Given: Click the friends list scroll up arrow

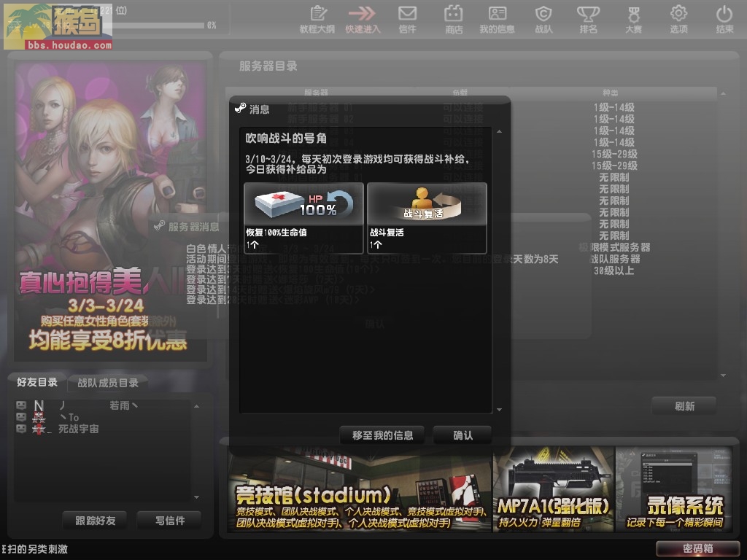Looking at the screenshot, I should tap(197, 406).
